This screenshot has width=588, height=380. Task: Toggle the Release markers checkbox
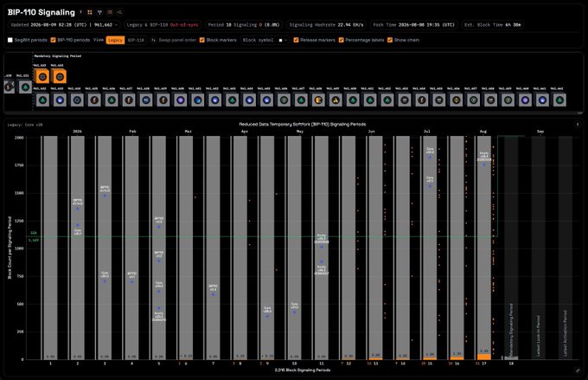click(x=296, y=40)
